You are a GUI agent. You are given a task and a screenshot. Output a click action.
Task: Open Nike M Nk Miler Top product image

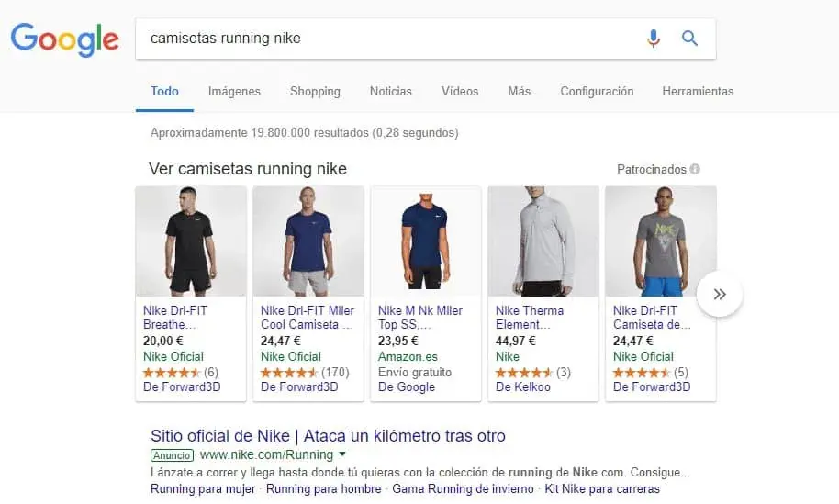[x=426, y=241]
